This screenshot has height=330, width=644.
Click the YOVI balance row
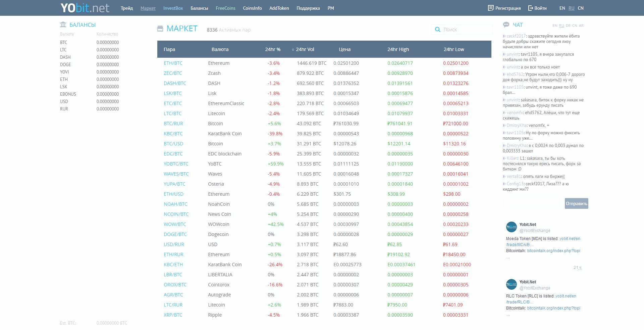pyautogui.click(x=90, y=72)
